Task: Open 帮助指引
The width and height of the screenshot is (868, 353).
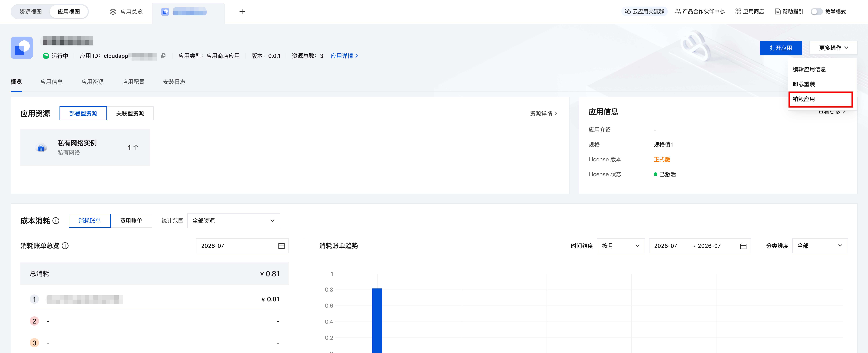Action: (x=789, y=11)
